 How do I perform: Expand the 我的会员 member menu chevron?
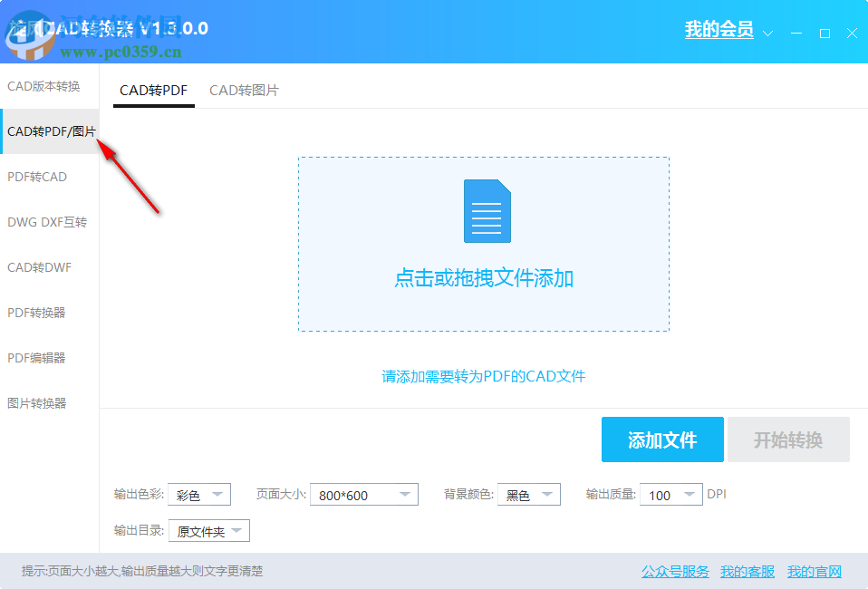[768, 32]
